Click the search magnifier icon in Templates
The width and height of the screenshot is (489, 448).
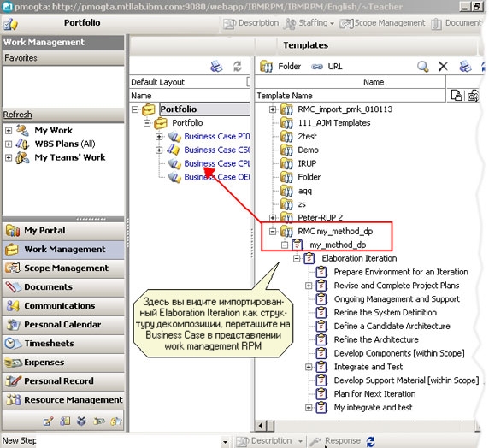422,66
